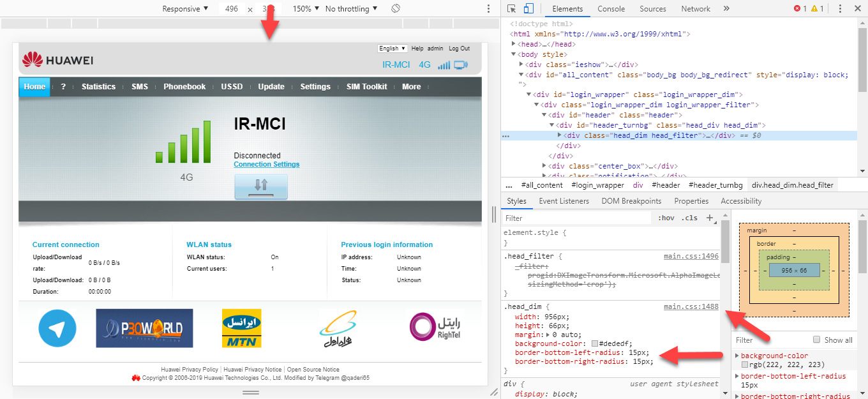Switch to the Console tab
This screenshot has height=399, width=868.
(x=611, y=9)
